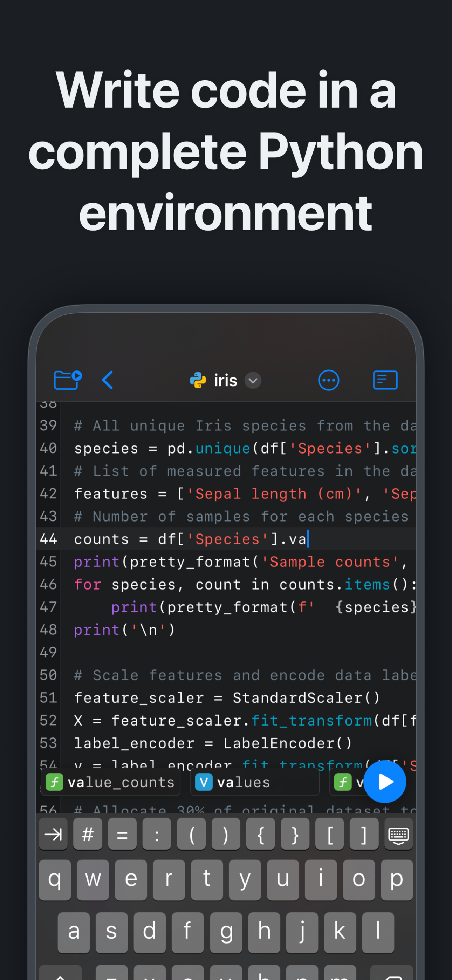Tap the p key
Screen dimensions: 452x980
click(x=397, y=880)
